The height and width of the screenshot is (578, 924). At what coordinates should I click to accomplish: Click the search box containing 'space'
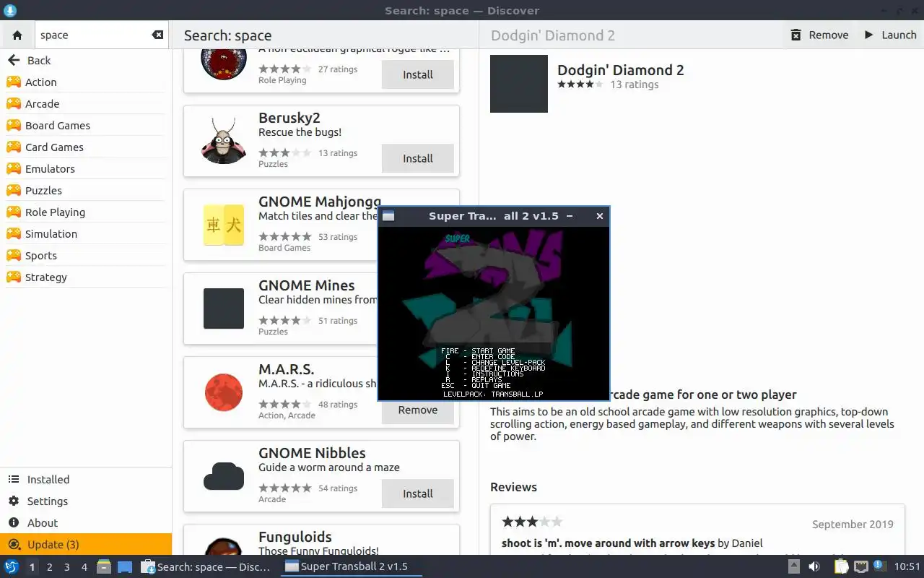point(100,35)
